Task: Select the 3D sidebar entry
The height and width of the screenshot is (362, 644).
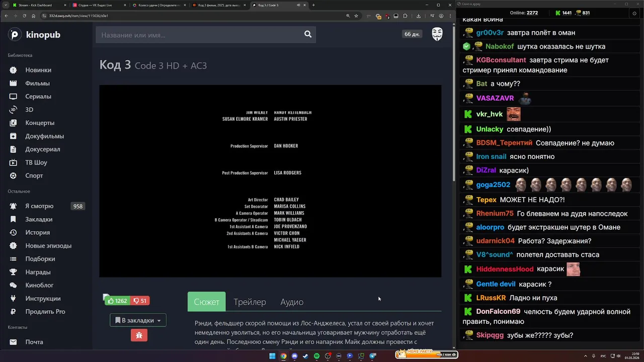Action: (29, 110)
